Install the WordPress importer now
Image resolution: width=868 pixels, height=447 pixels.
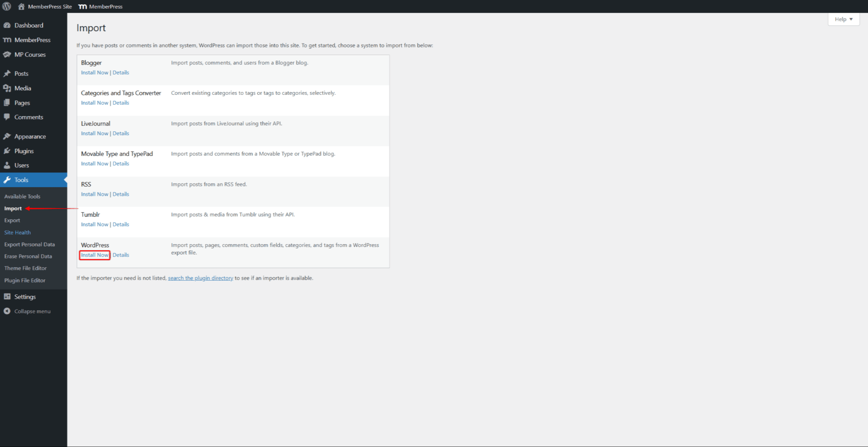95,255
